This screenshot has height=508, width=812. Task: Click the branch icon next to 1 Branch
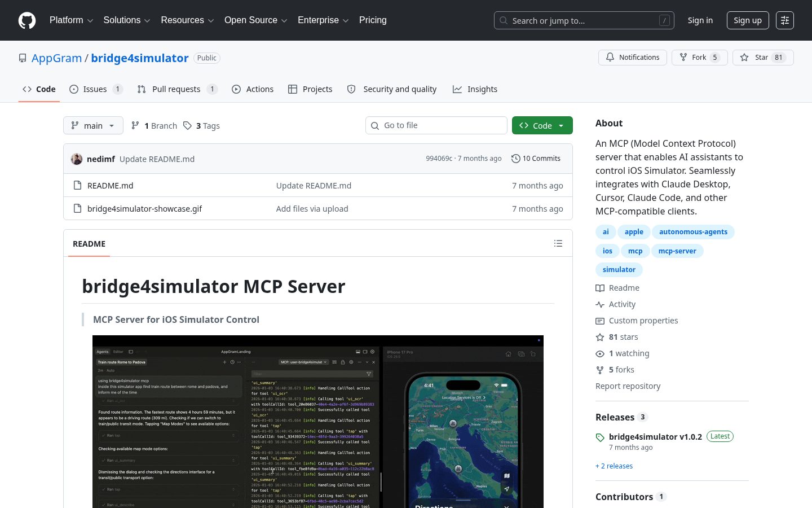coord(135,125)
